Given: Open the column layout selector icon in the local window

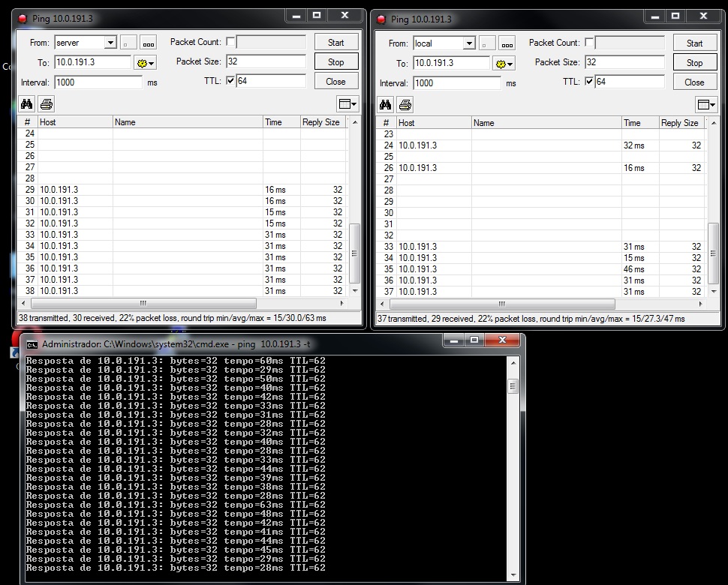Looking at the screenshot, I should pos(705,105).
